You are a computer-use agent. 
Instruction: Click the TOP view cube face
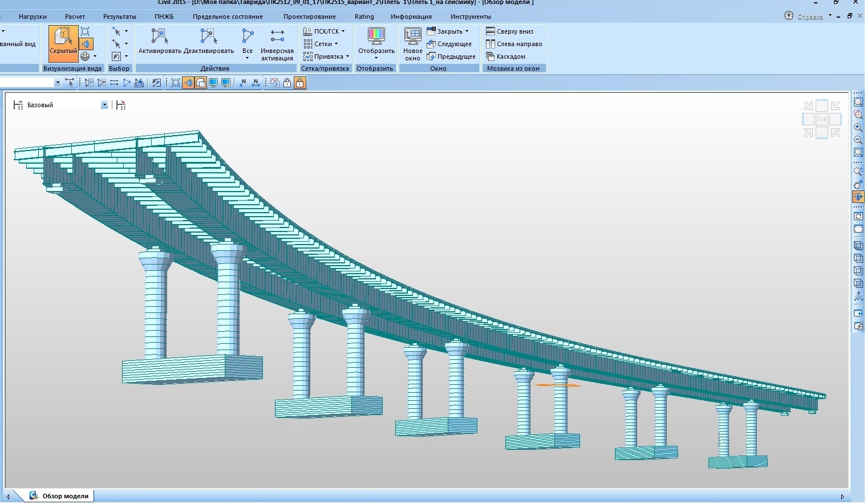coord(821,119)
